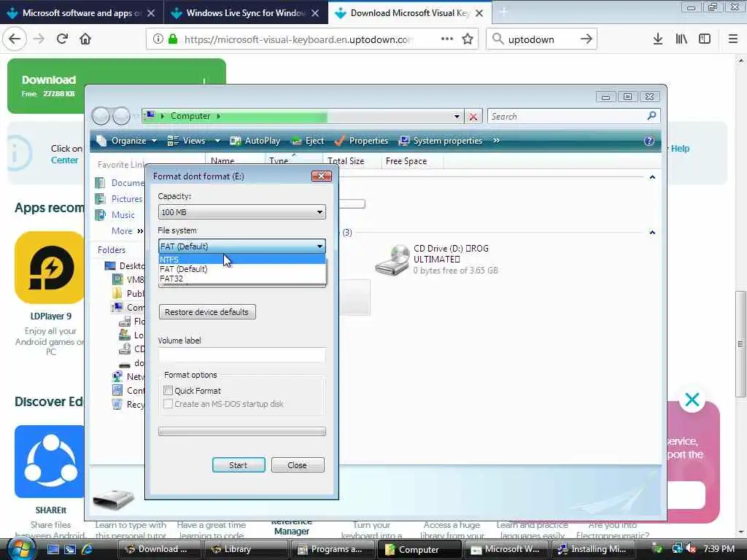Toggle Firefox sidebar icon
This screenshot has width=747, height=560.
point(705,39)
